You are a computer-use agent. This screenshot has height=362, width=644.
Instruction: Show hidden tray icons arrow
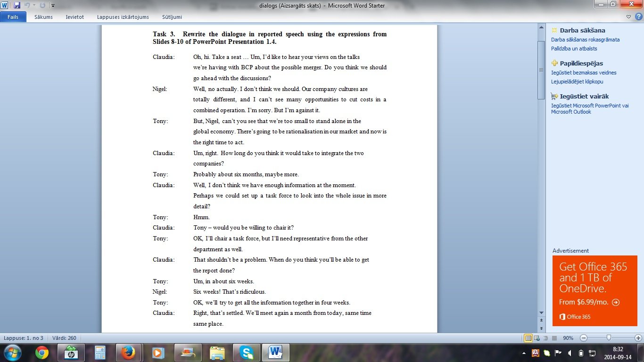524,353
